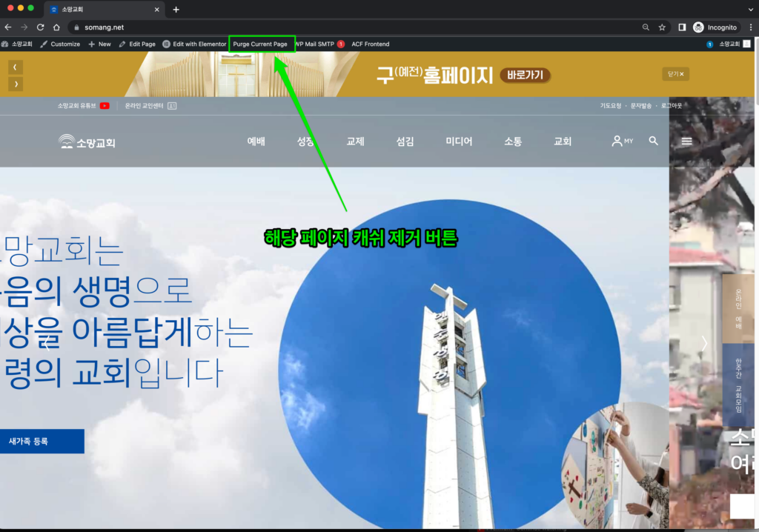Click Purge Current Page button
Image resolution: width=759 pixels, height=532 pixels.
260,44
